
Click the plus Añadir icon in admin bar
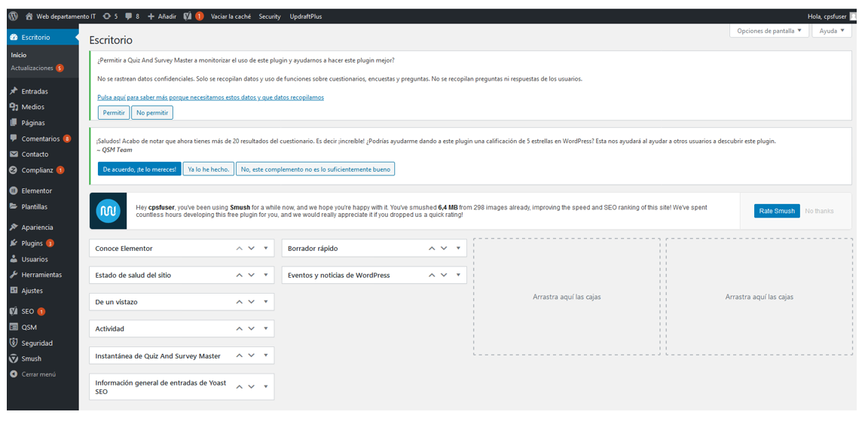[x=151, y=17]
